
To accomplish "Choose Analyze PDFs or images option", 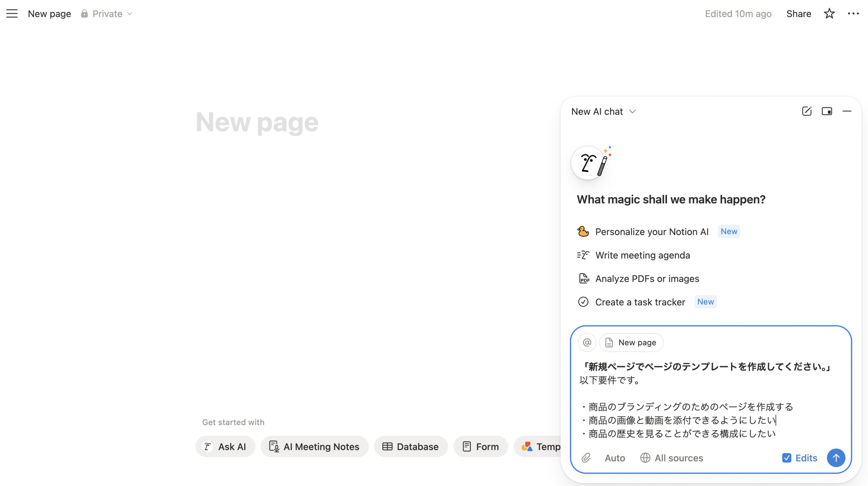I will [647, 279].
